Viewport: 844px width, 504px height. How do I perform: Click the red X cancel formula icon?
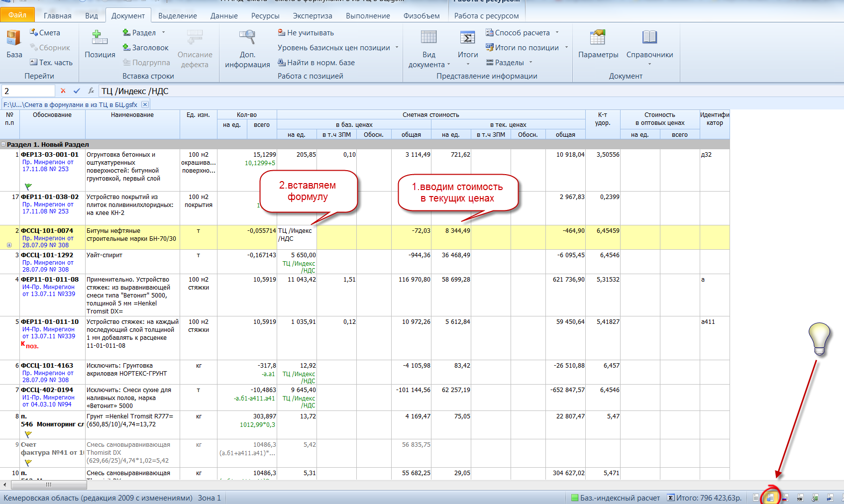coord(63,91)
